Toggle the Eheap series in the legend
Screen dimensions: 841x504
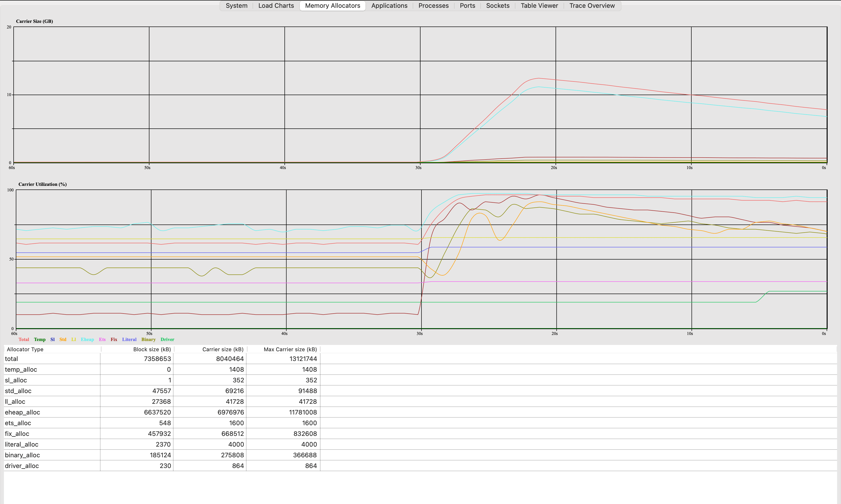click(x=87, y=339)
